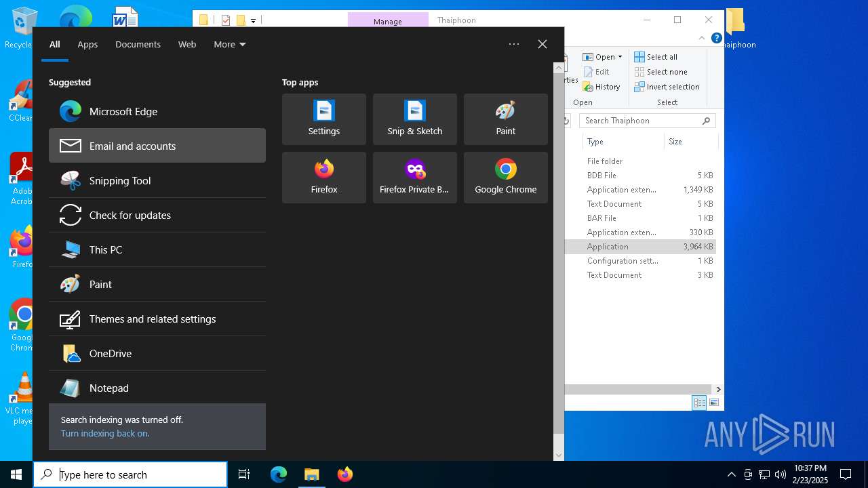
Task: Select the File folder row
Action: [642, 161]
